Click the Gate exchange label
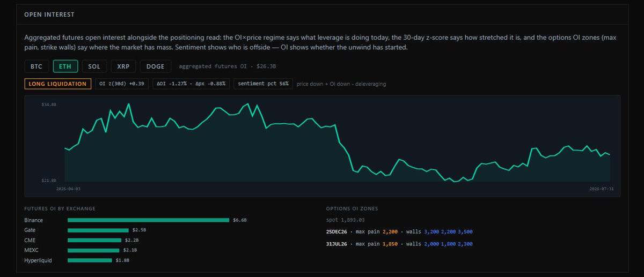644x277 pixels. pos(30,230)
